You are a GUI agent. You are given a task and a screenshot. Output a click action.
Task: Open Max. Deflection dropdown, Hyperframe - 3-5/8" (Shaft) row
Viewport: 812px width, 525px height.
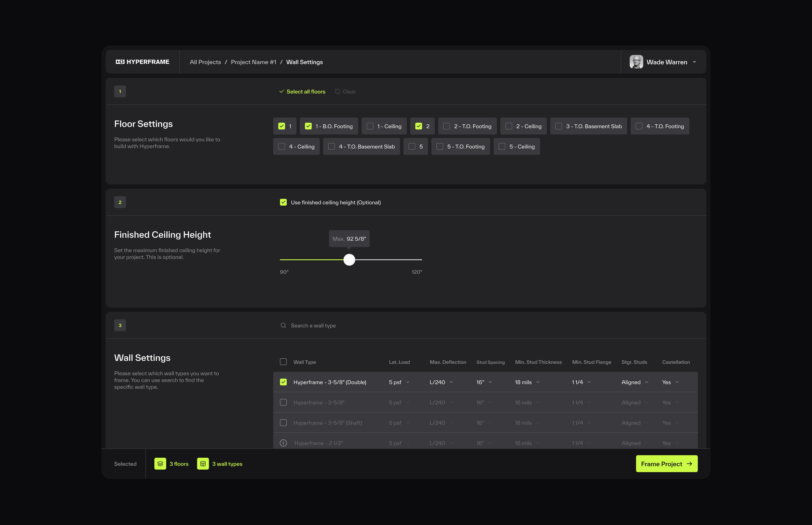(x=441, y=423)
